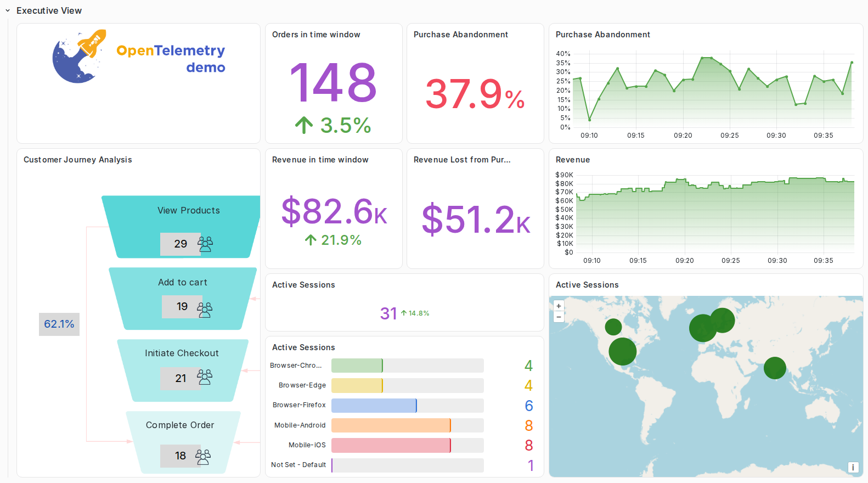868x483 pixels.
Task: Click the 62.1% conversion rate box
Action: [59, 324]
